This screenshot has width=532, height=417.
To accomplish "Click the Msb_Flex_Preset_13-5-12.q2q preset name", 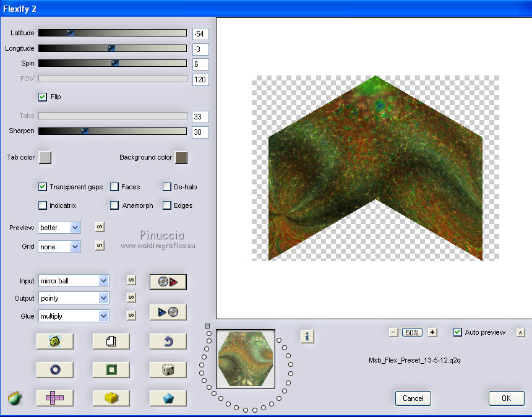I will tap(414, 360).
